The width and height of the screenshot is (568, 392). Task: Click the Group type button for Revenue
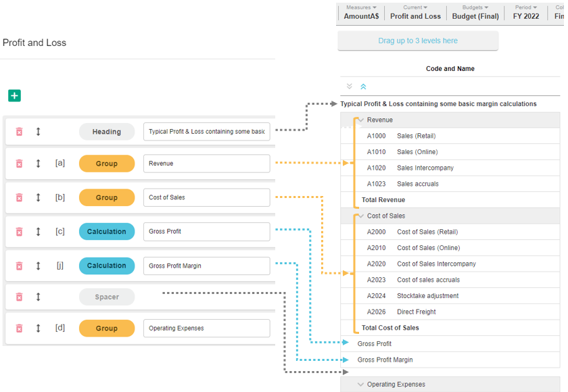(107, 164)
